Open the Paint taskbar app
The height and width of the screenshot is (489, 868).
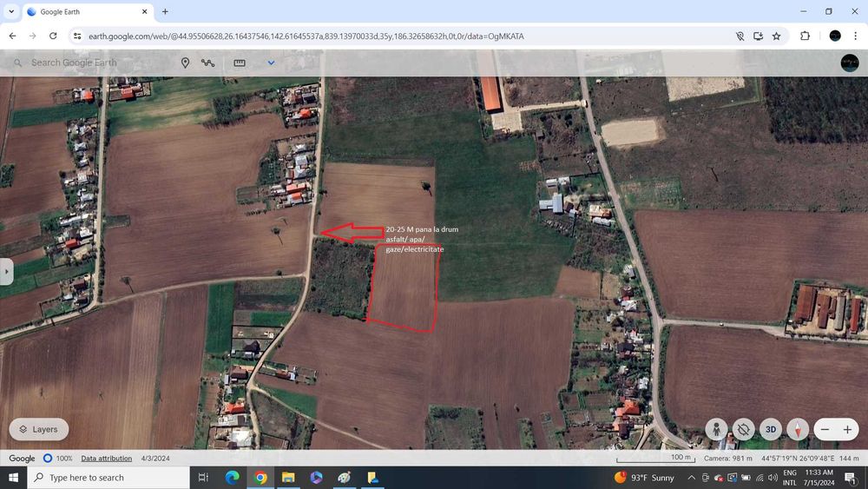coord(345,478)
